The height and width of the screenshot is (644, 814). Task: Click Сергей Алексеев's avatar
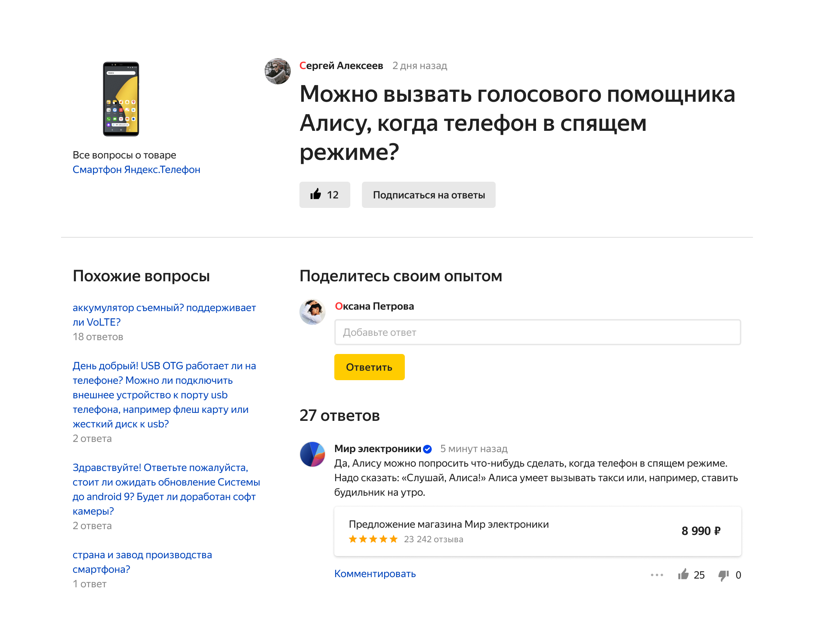point(278,71)
